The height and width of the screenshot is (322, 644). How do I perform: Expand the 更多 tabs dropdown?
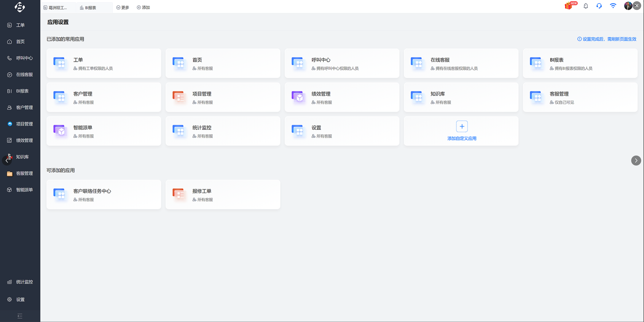click(x=123, y=7)
